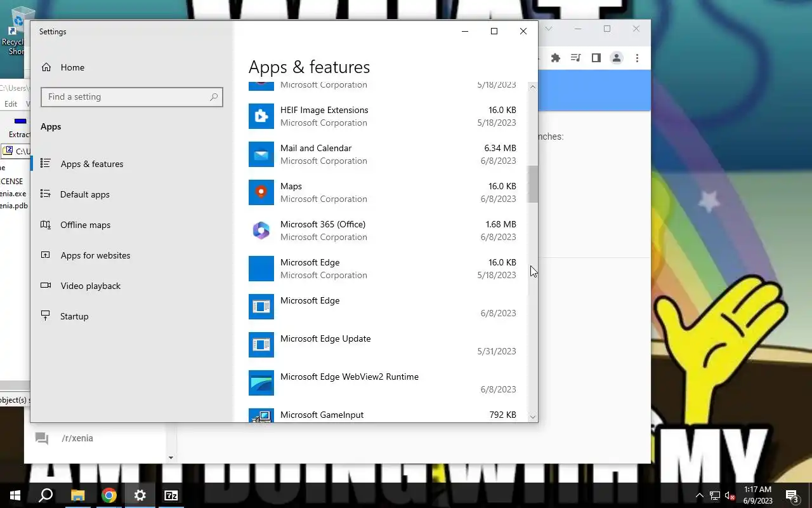Click the 1.68 MB size value
Viewport: 812px width, 508px height.
click(x=501, y=224)
